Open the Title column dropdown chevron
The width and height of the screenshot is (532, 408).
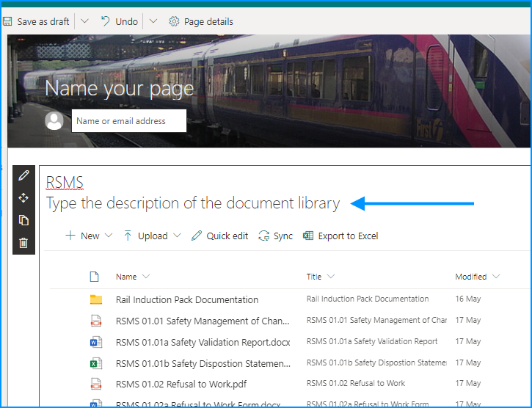pos(331,277)
